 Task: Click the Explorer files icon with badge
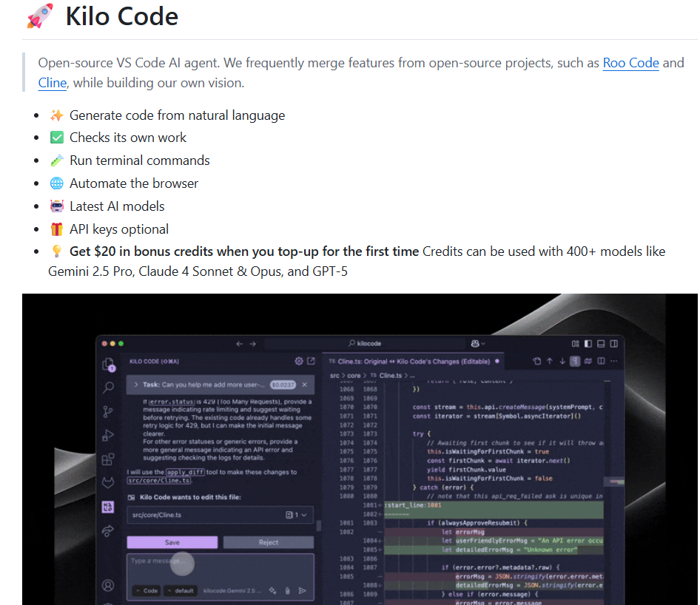(108, 364)
